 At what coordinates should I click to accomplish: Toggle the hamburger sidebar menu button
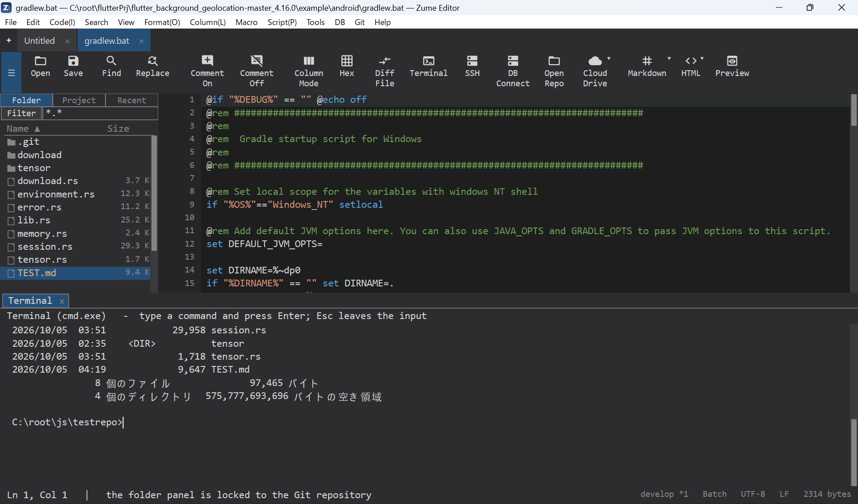12,72
